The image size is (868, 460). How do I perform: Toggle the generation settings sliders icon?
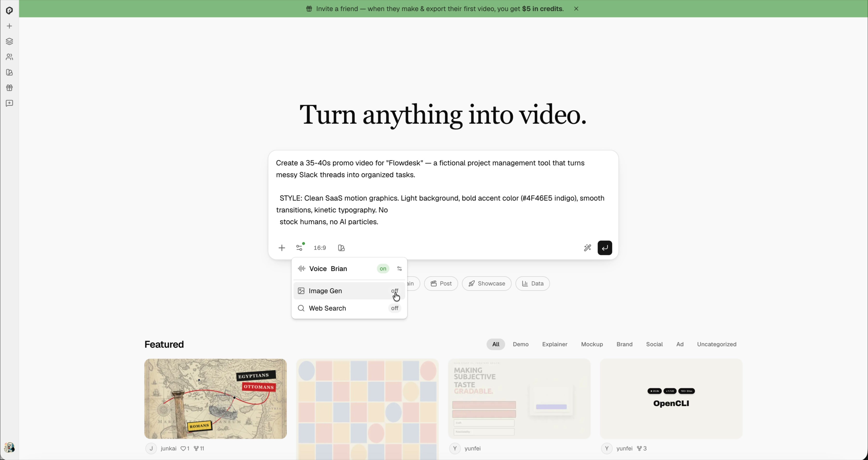tap(300, 248)
